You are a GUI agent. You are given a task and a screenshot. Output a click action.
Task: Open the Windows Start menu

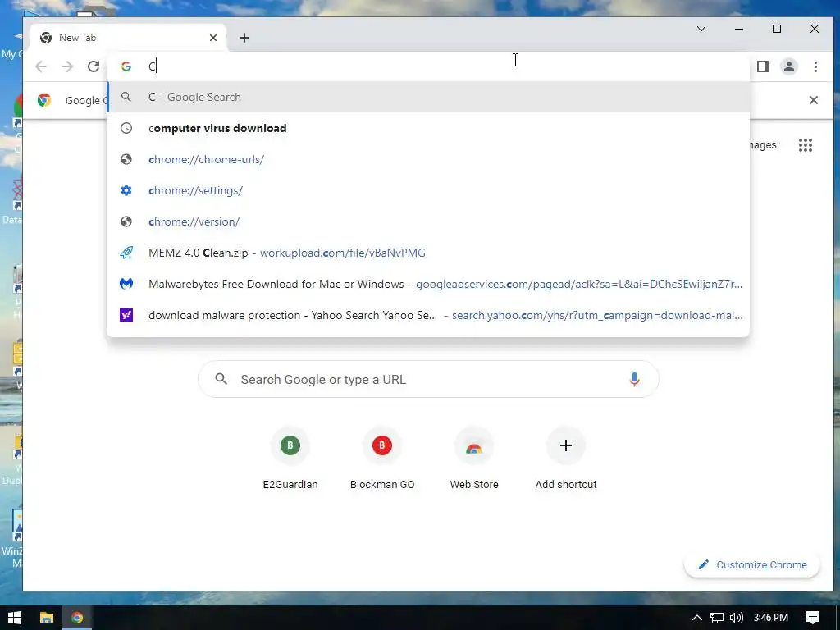pyautogui.click(x=15, y=618)
